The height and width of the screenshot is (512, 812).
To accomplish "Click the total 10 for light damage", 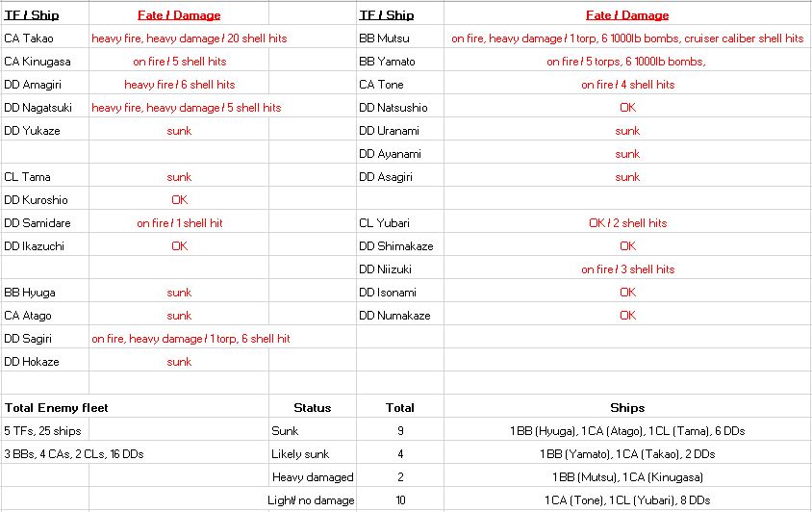I will (400, 500).
